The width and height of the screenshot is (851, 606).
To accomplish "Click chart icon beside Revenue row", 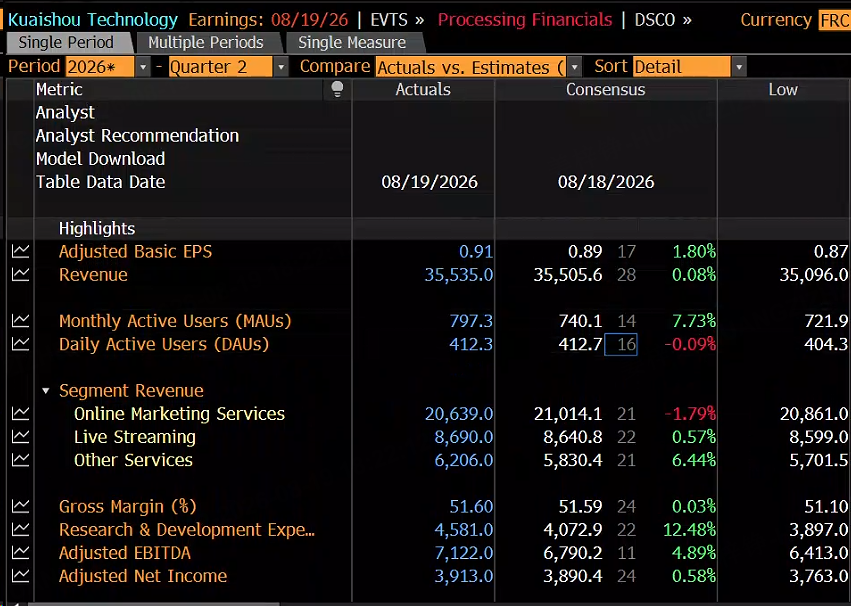I will pos(21,275).
